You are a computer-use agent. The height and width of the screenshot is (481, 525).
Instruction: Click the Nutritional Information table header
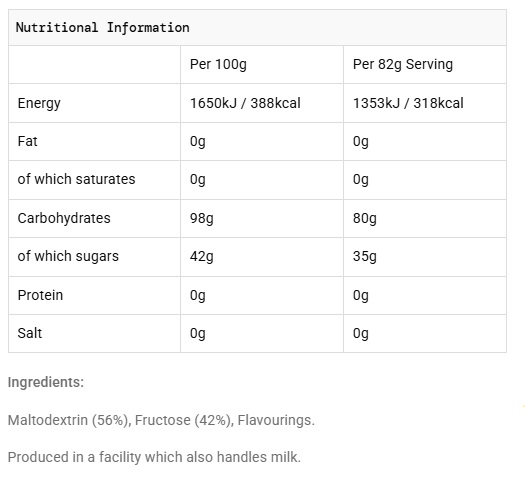[102, 27]
